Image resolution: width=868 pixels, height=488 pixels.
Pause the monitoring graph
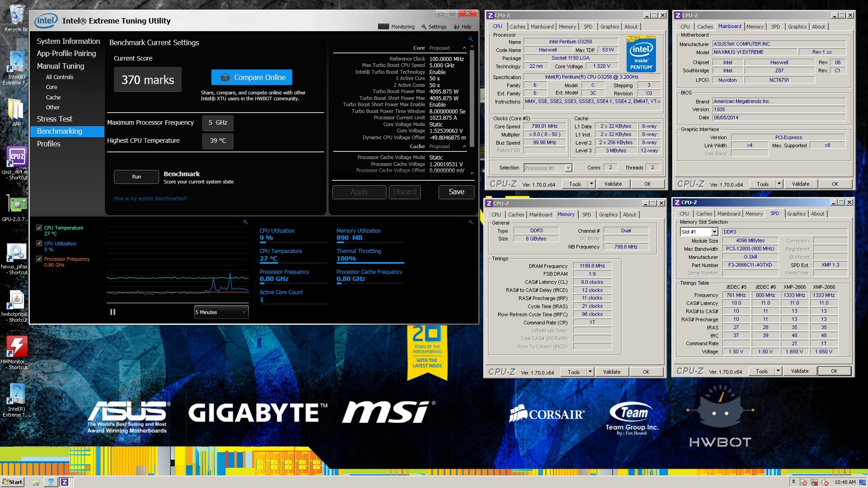point(113,312)
